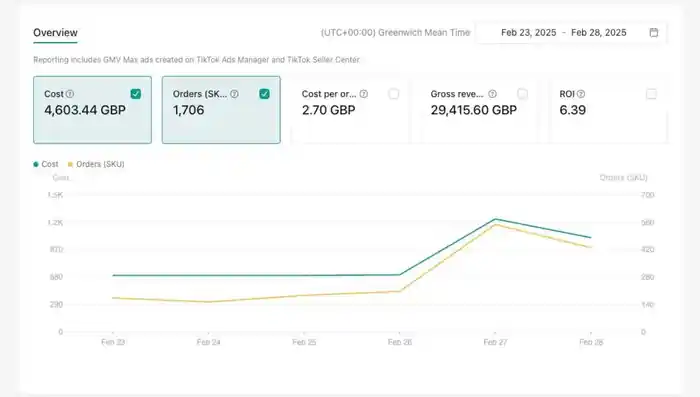
Task: Uncheck the Orders (SKU) metric checkbox
Action: click(264, 94)
